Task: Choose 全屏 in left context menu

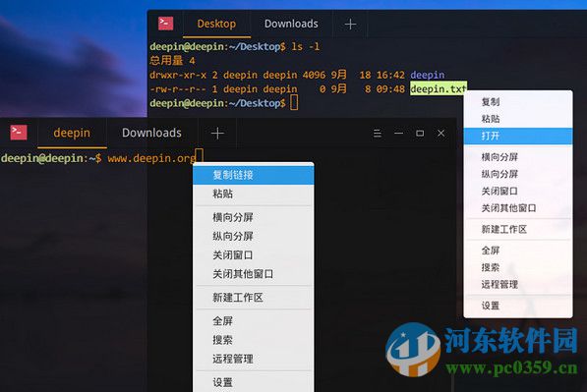Action: (254, 321)
